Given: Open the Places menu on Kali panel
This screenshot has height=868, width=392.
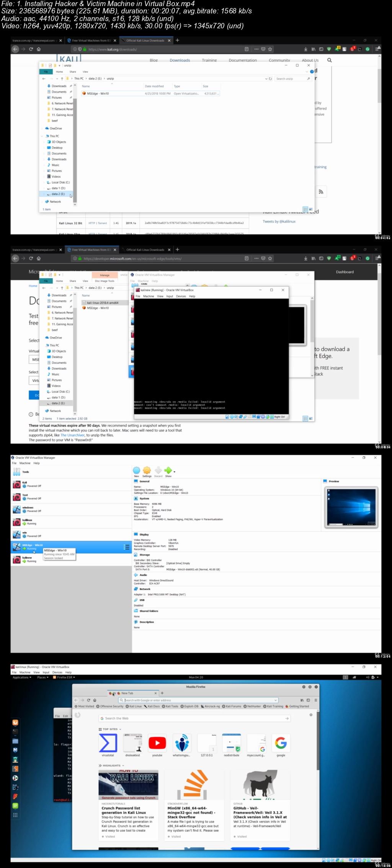Looking at the screenshot, I should point(42,677).
